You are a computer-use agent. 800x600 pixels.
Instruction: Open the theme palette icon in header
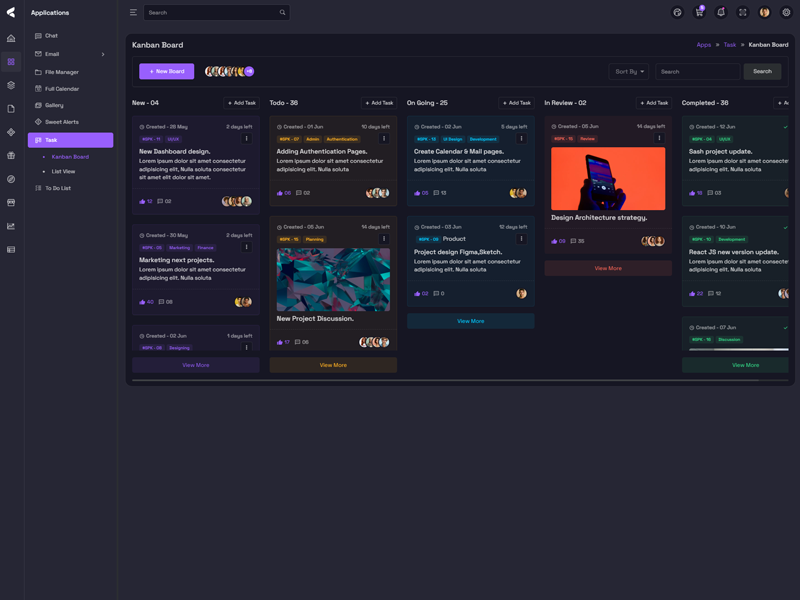click(x=677, y=13)
